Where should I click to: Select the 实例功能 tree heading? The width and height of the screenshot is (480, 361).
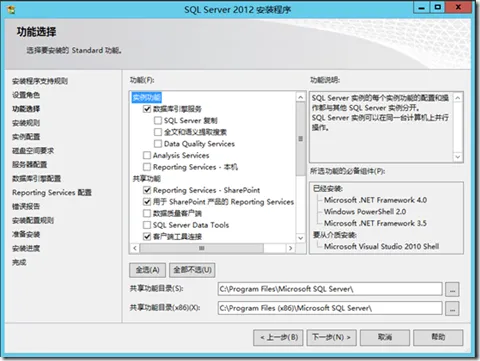point(147,97)
